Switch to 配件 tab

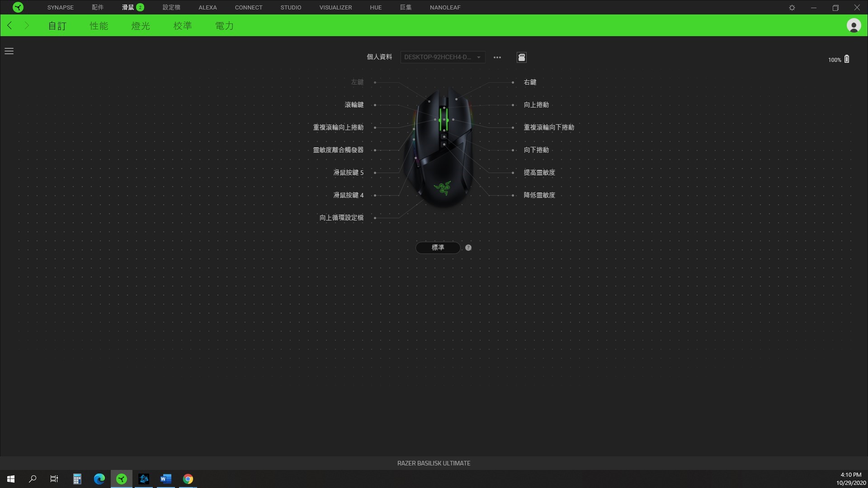(x=98, y=8)
